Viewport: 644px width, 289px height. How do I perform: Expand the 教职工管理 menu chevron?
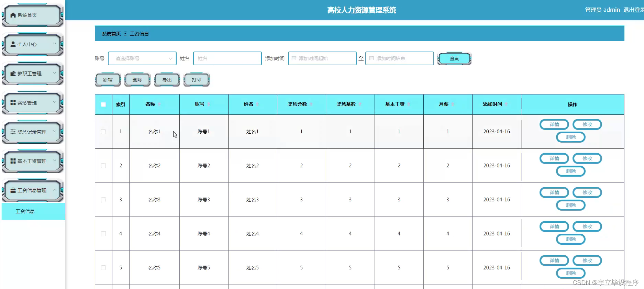click(54, 73)
